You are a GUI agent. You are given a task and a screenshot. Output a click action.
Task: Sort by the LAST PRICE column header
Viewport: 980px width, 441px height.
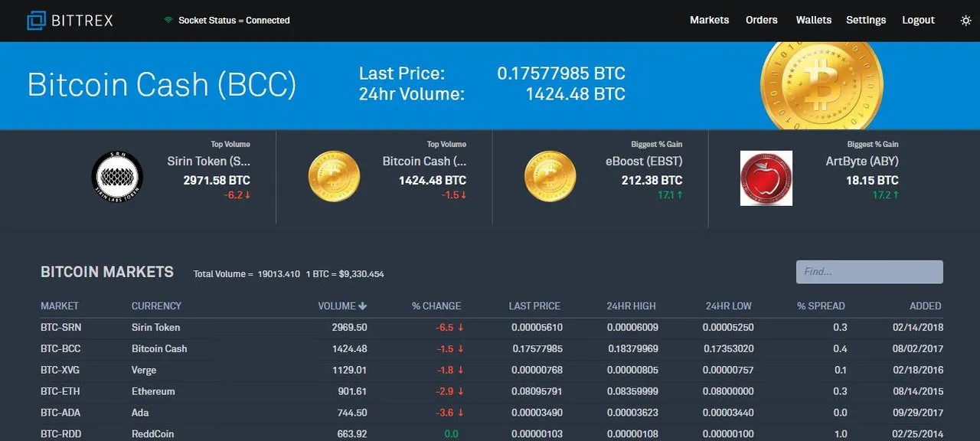pyautogui.click(x=534, y=305)
